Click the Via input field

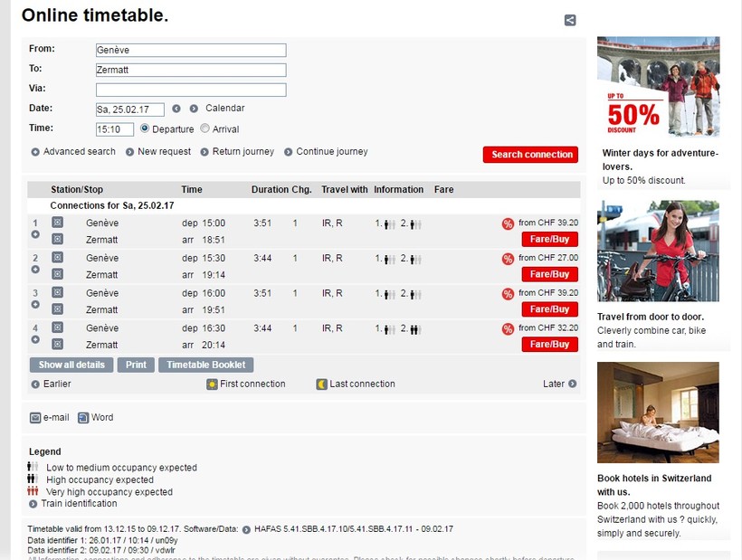[x=191, y=90]
